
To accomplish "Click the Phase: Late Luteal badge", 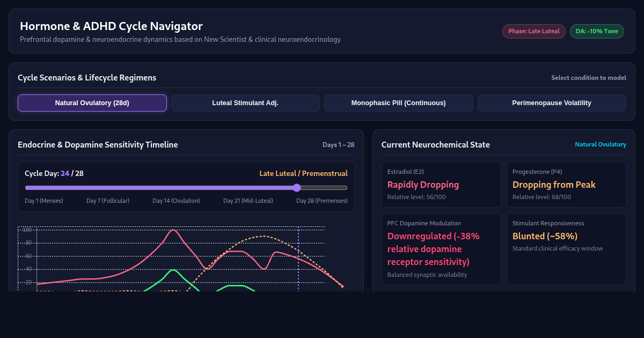I will (x=534, y=31).
